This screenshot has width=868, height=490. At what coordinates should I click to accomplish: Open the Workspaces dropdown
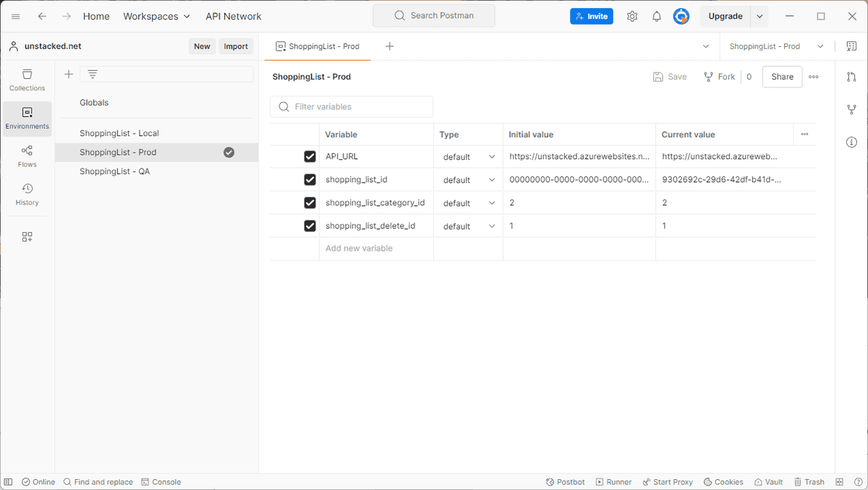point(156,16)
